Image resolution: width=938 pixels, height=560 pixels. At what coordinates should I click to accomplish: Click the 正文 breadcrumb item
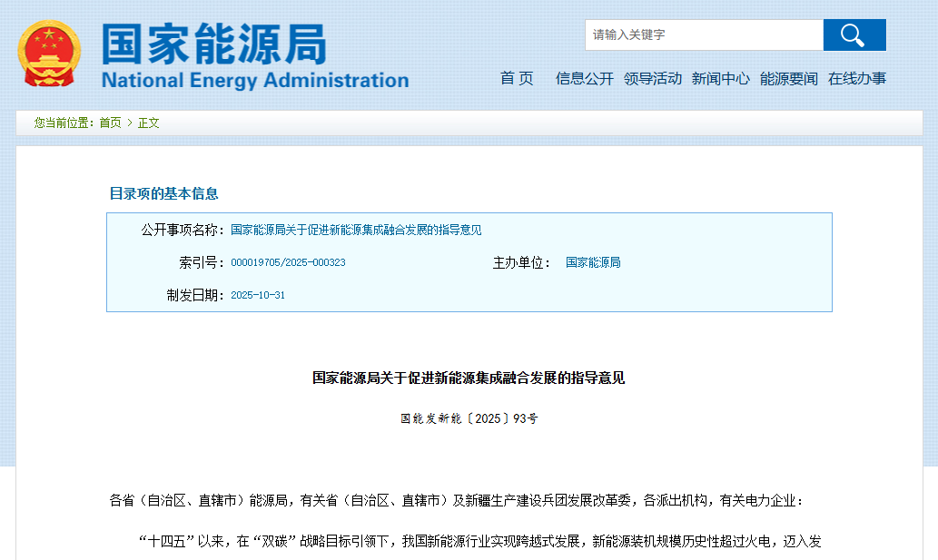tap(148, 123)
